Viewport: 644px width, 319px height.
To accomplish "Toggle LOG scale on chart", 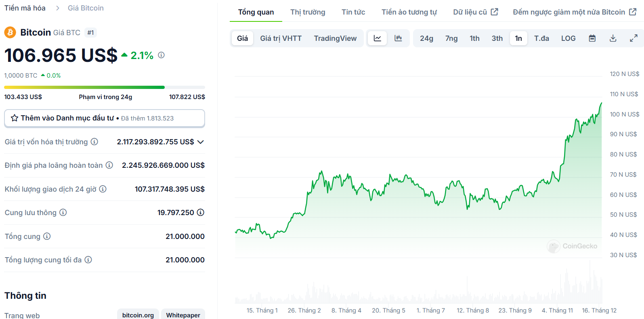I will (568, 38).
